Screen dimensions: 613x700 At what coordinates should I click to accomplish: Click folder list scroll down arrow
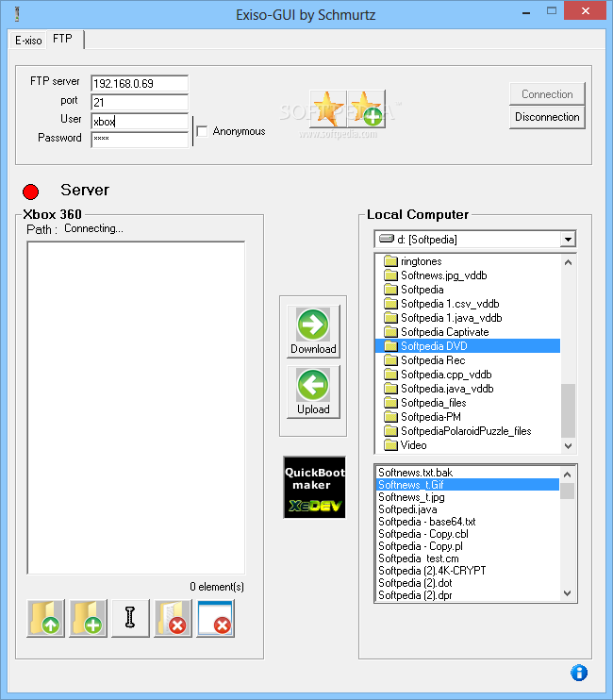click(568, 445)
